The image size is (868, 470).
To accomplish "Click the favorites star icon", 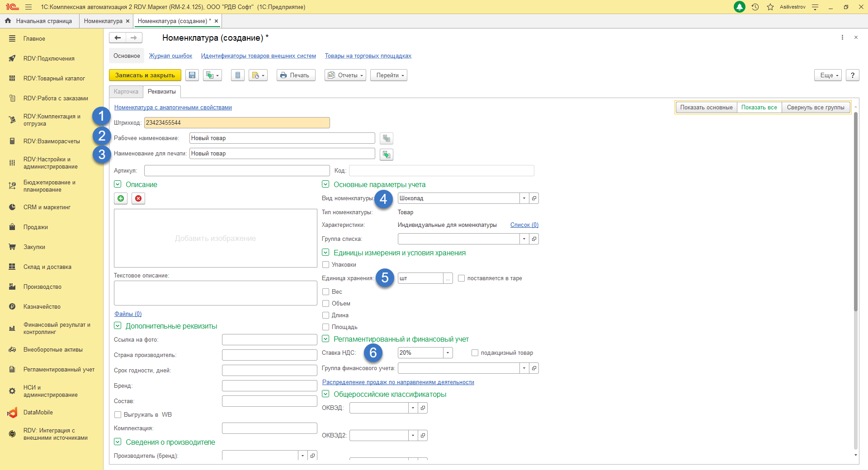I will point(770,7).
